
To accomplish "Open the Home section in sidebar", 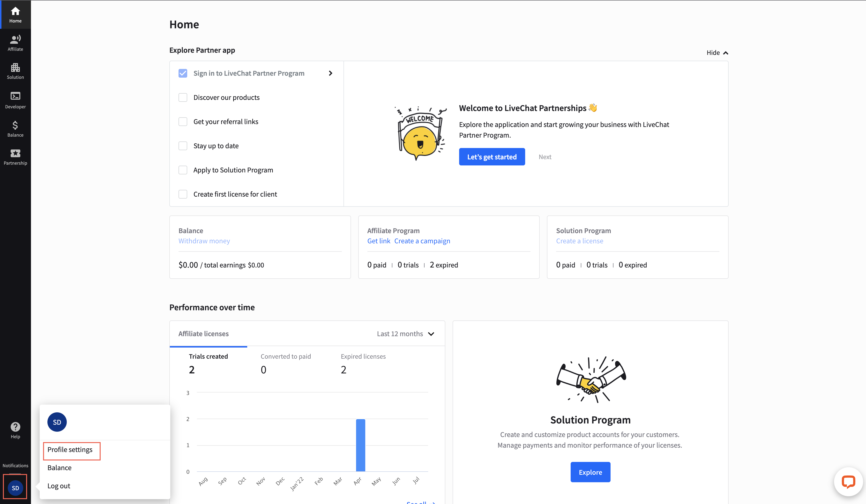I will [15, 15].
